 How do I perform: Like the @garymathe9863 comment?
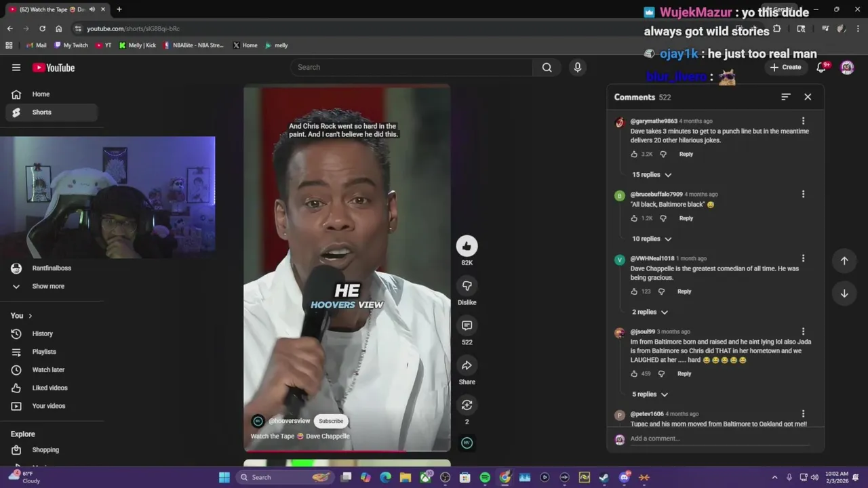click(635, 154)
